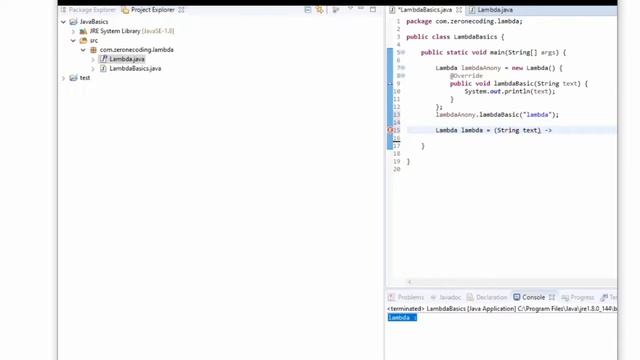Switch to Lambda.java editor tab

(491, 10)
